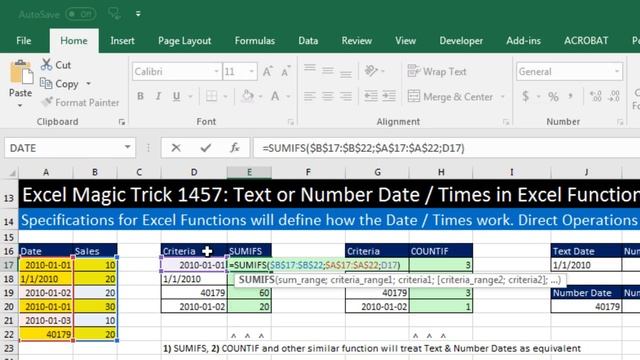Center text horizontally
Image resolution: width=640 pixels, height=360 pixels.
pyautogui.click(x=328, y=96)
